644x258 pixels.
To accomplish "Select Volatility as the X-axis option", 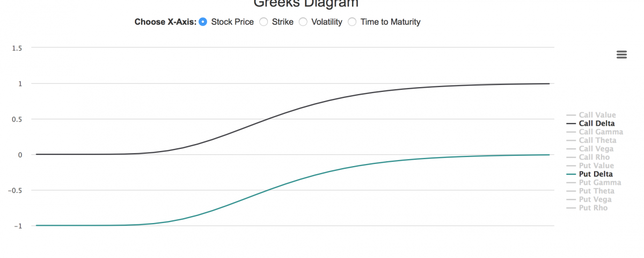I will click(303, 22).
